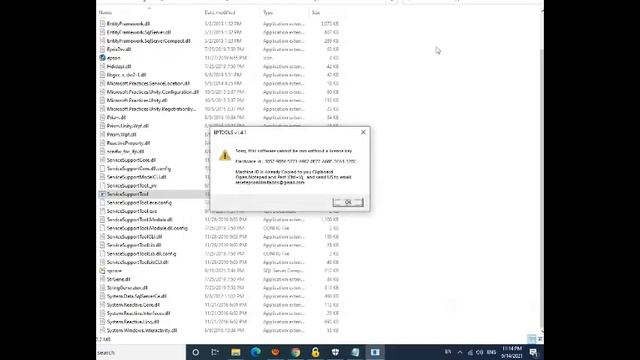Select the Microsoft.Practices.Unity.Configuration.dll file

(153, 92)
